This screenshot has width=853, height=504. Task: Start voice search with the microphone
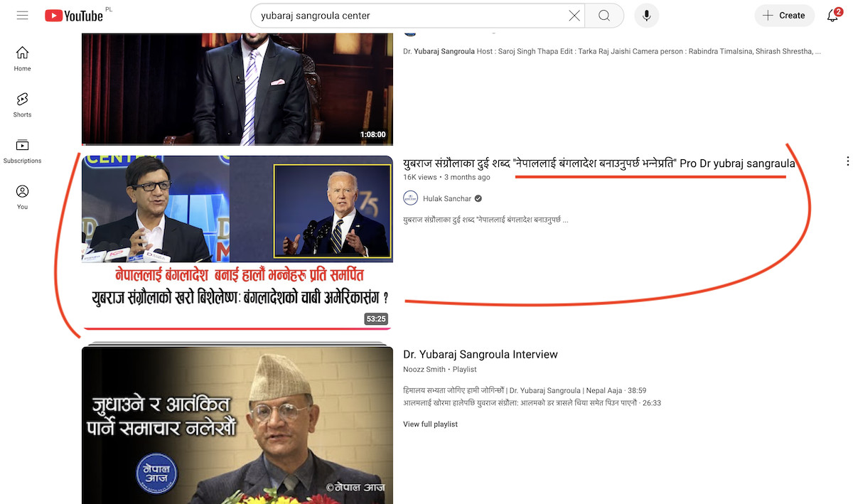(646, 16)
